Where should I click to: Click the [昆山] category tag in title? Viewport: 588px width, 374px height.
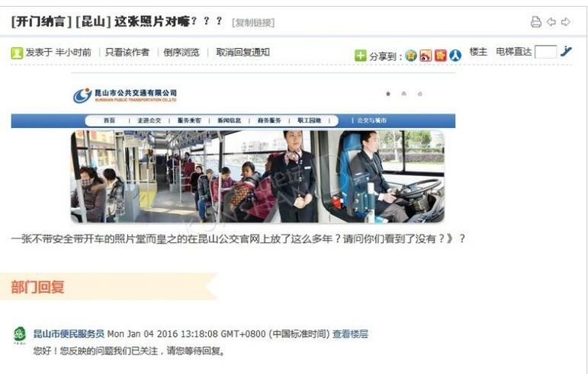(x=93, y=22)
